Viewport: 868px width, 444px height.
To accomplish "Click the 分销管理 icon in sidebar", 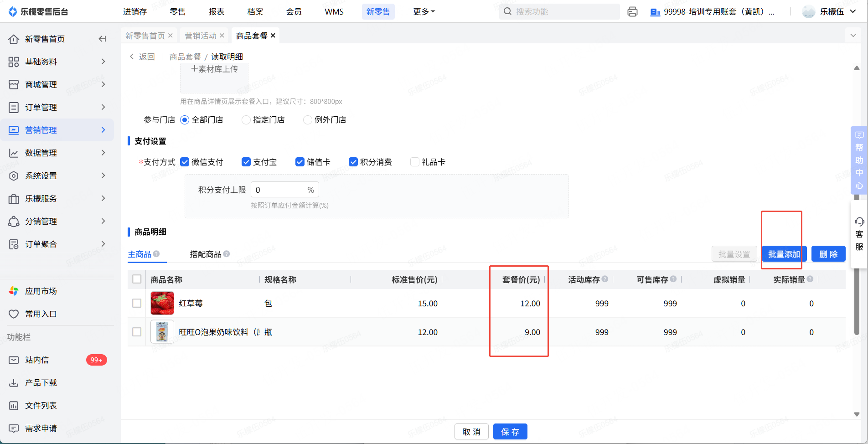I will pyautogui.click(x=14, y=222).
